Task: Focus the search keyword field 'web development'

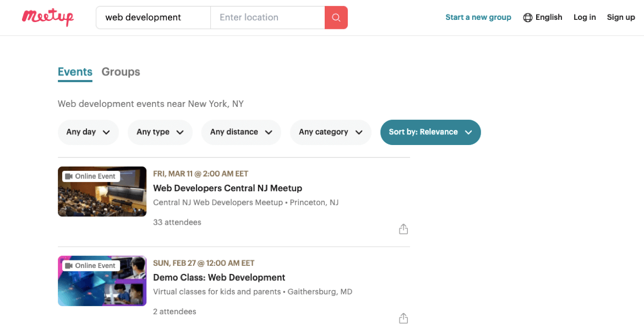Action: pyautogui.click(x=153, y=17)
